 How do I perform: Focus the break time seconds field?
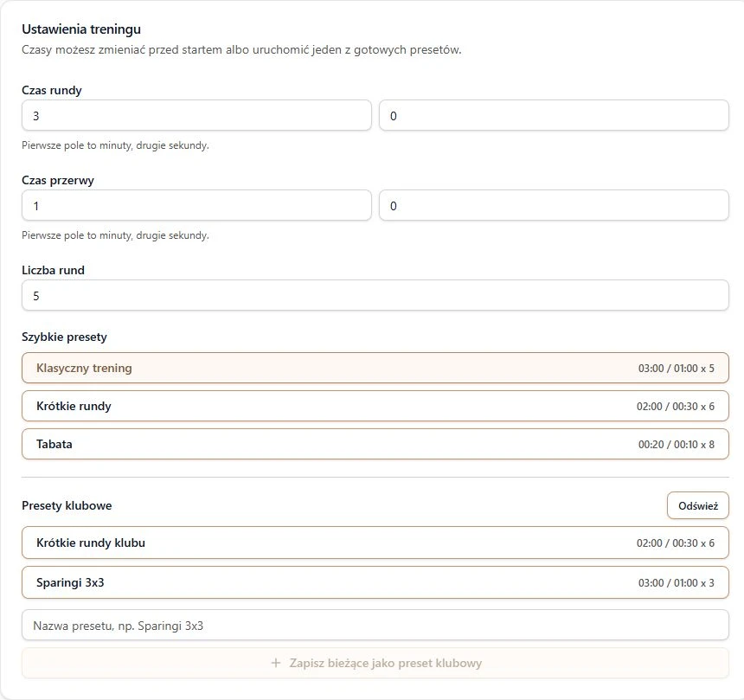[x=554, y=205]
